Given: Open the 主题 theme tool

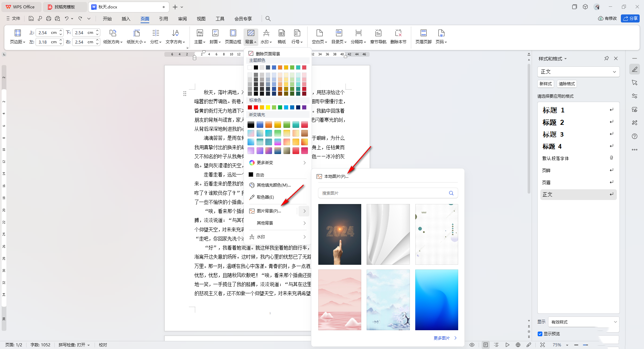Looking at the screenshot, I should [200, 37].
